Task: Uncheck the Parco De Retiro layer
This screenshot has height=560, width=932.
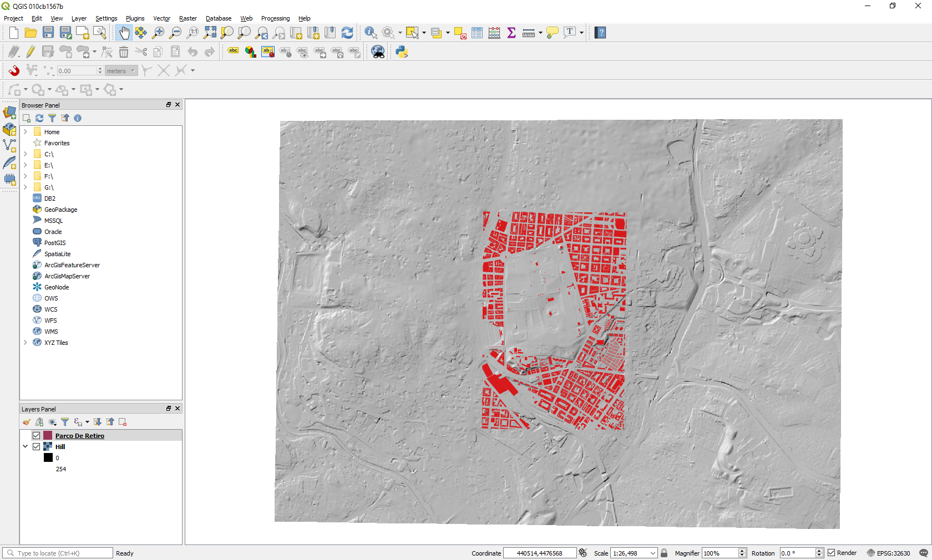Action: [x=36, y=435]
